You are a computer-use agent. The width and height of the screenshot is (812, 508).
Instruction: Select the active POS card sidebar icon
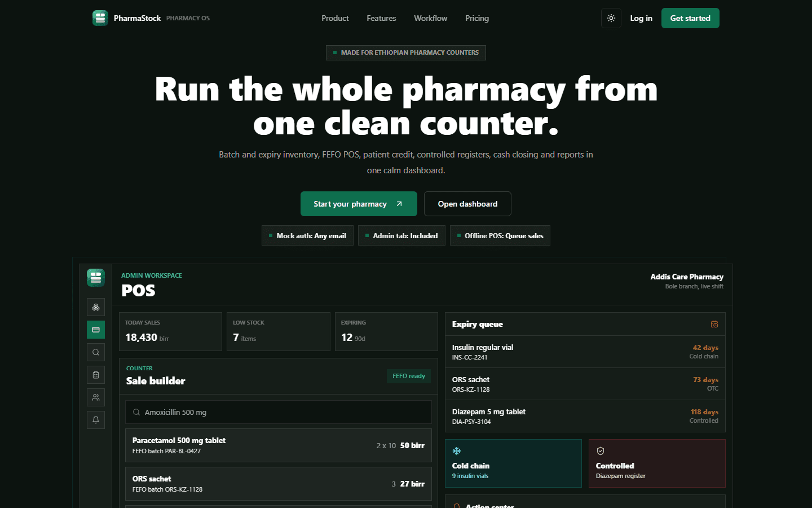click(x=96, y=330)
